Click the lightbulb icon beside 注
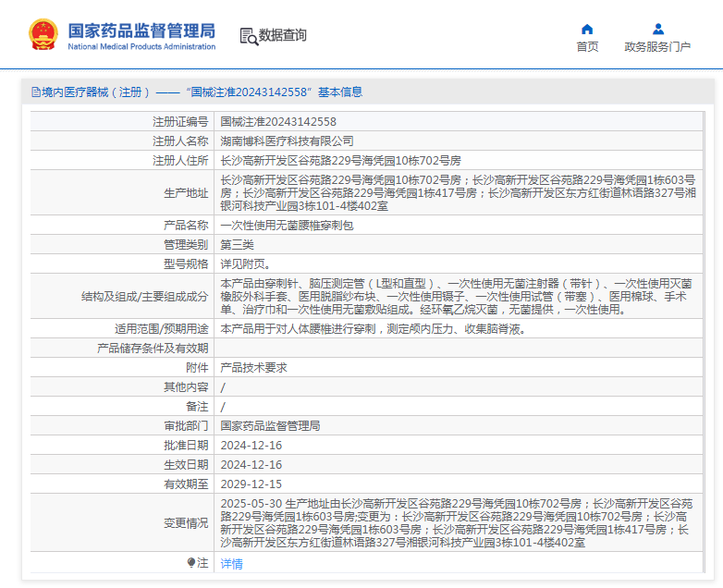The height and width of the screenshot is (588, 723). click(x=191, y=562)
